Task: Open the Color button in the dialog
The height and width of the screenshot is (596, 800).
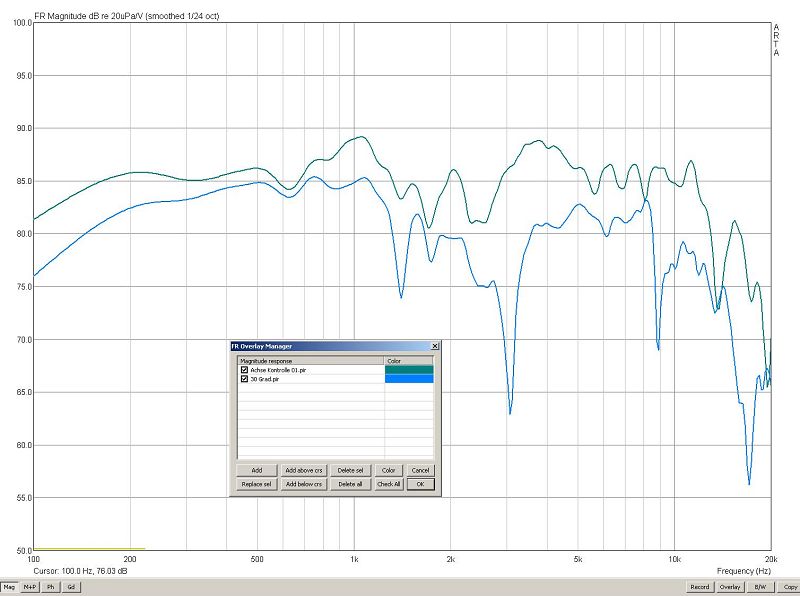Action: [x=388, y=470]
